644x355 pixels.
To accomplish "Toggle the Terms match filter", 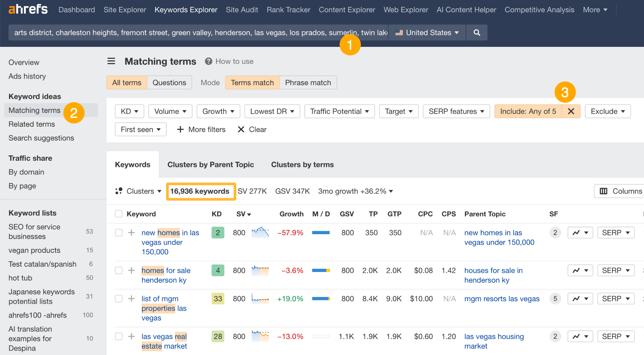I will tap(252, 82).
